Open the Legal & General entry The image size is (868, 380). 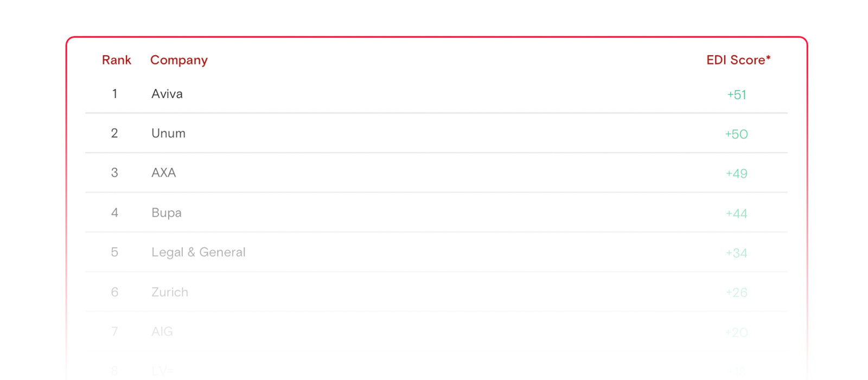(199, 252)
